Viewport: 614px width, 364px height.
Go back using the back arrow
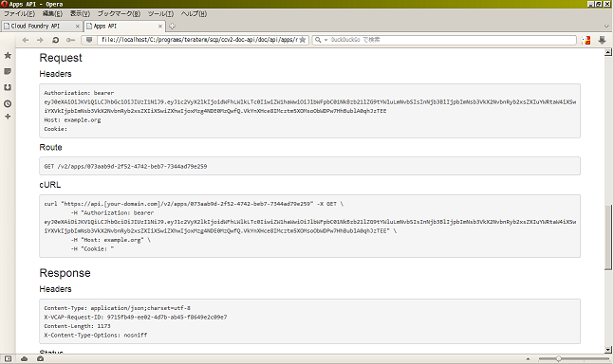tap(26, 40)
